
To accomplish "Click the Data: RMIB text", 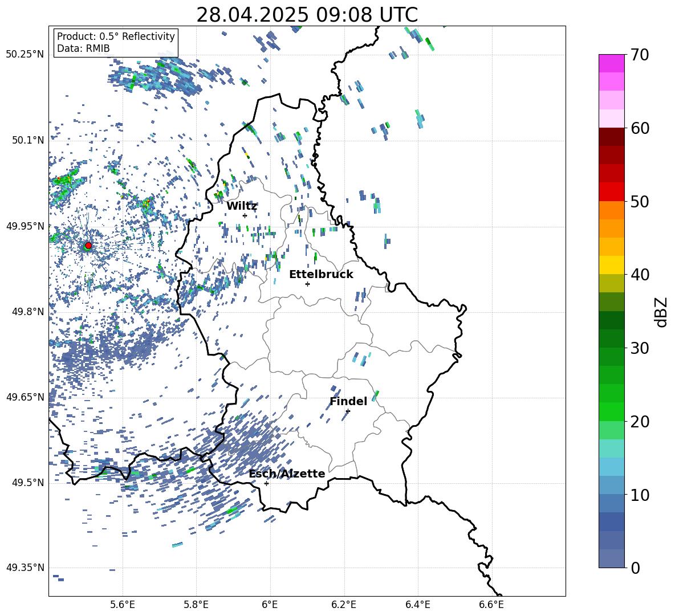I will [83, 48].
